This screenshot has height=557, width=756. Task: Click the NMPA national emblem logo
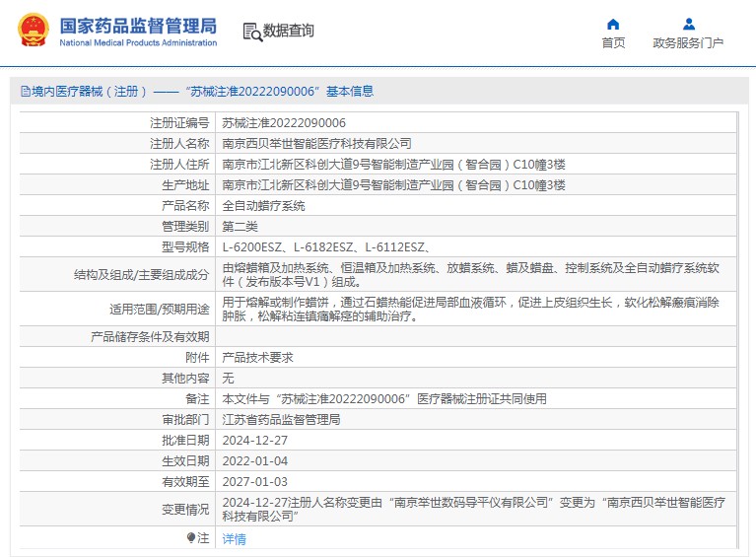[x=32, y=31]
